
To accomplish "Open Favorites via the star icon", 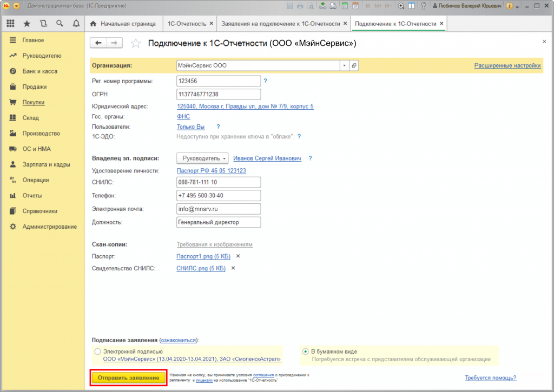I will [x=27, y=24].
